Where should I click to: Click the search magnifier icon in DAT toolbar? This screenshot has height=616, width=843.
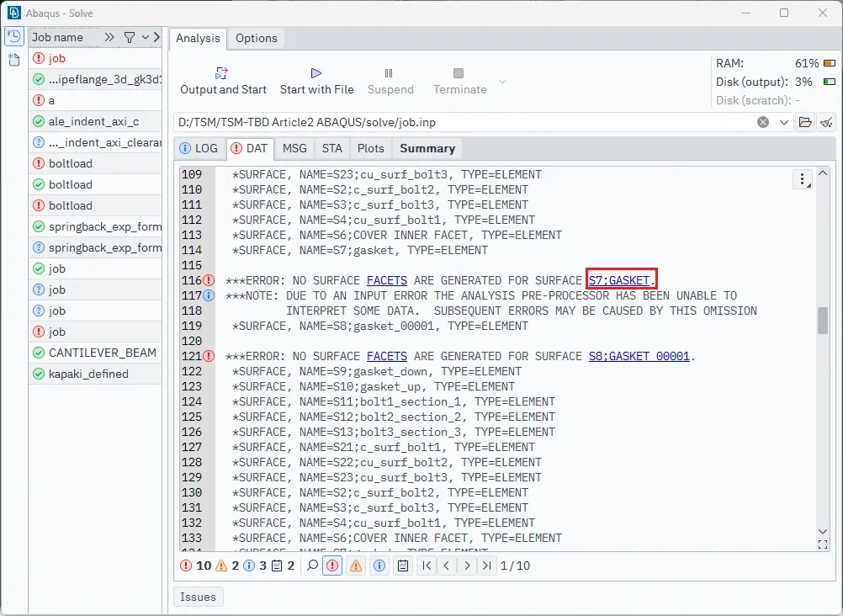coord(312,566)
